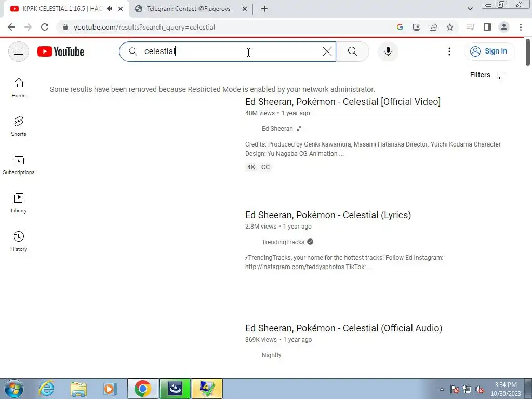Click the warning monitor taskbar button
This screenshot has width=532, height=399.
pos(207,389)
